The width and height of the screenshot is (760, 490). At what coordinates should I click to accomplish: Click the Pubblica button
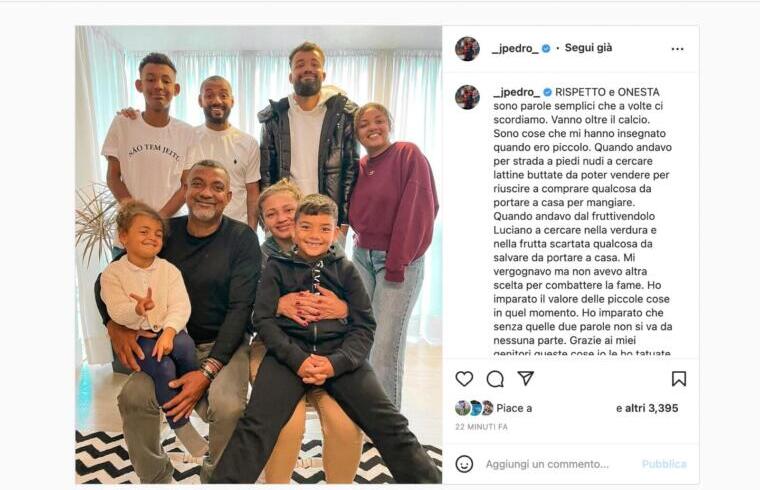tap(664, 464)
